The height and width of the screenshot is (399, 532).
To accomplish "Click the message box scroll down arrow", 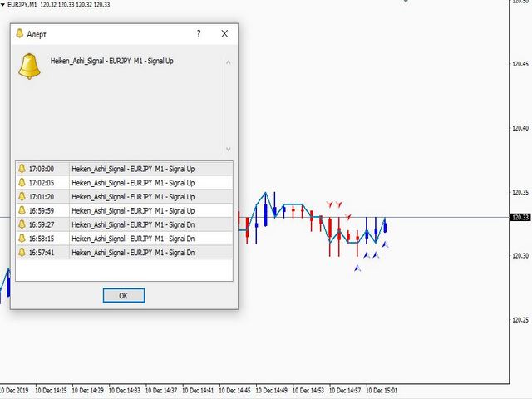I will (x=229, y=149).
